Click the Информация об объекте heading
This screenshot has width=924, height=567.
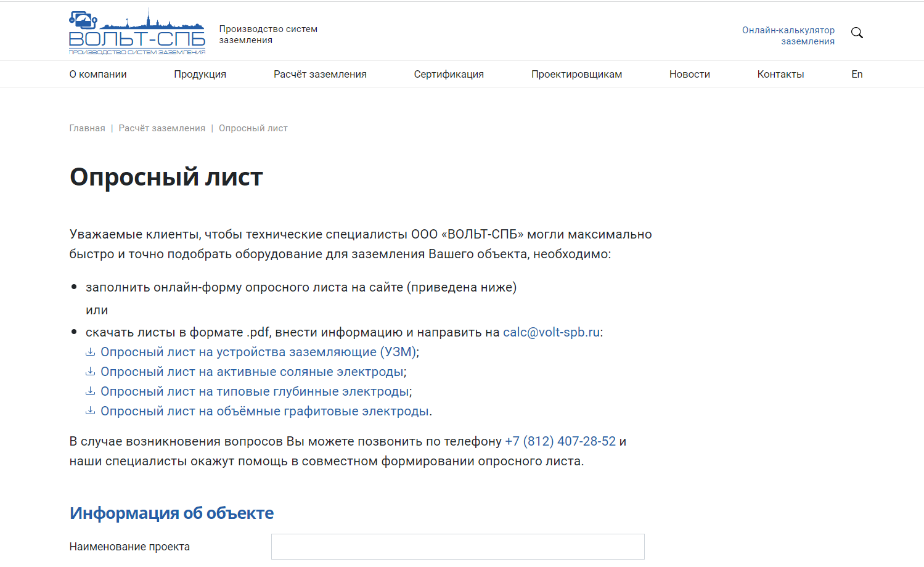pyautogui.click(x=171, y=513)
